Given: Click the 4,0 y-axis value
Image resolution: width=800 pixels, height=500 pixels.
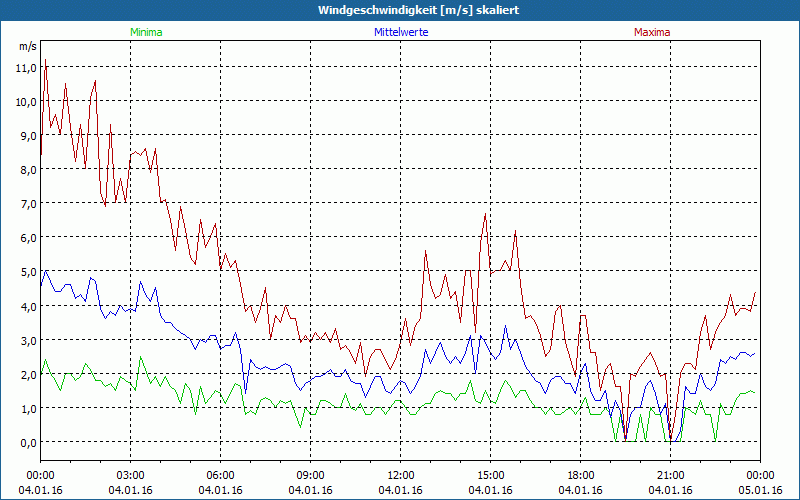Looking at the screenshot, I should pos(28,306).
